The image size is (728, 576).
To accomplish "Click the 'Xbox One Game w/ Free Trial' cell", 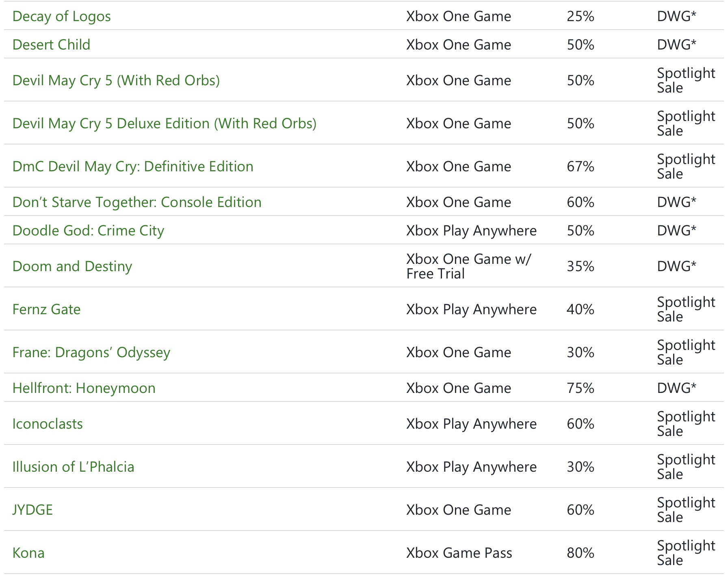I will 468,266.
